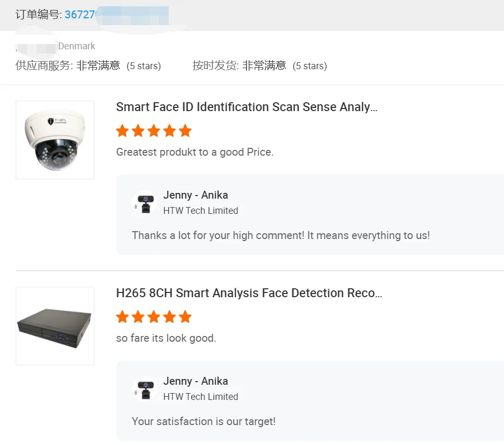
Task: Click the HTW Tech Limited supplier name
Action: pos(201,211)
